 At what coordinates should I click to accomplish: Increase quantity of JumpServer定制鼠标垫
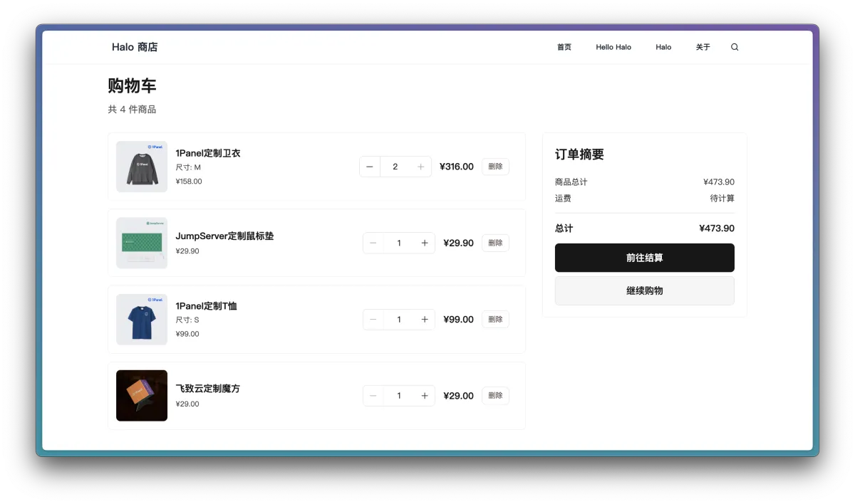424,243
